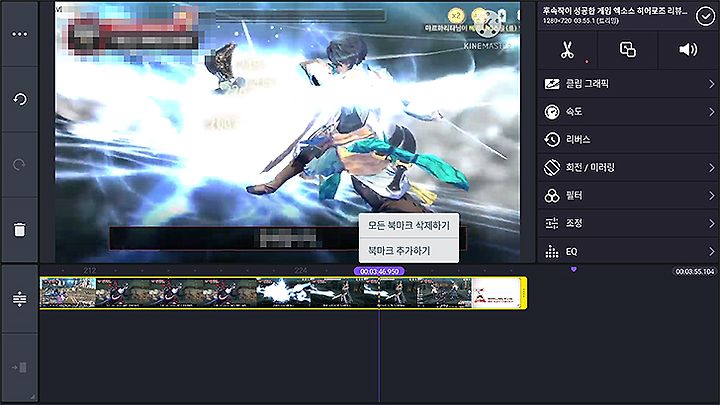Open the duplicate layer squares icon
Image resolution: width=720 pixels, height=405 pixels.
point(628,49)
